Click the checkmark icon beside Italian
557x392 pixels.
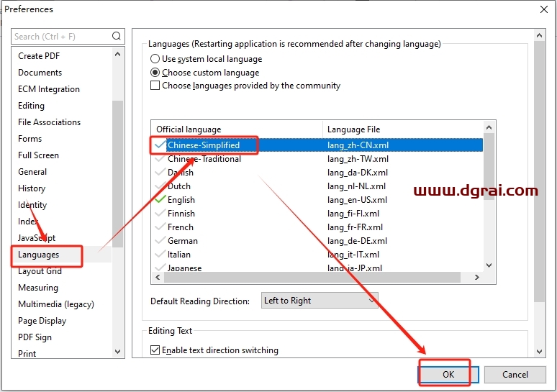[x=160, y=255]
